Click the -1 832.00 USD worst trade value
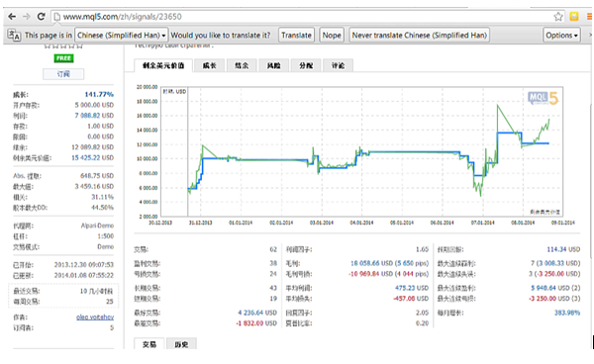594x364 pixels. tap(256, 323)
